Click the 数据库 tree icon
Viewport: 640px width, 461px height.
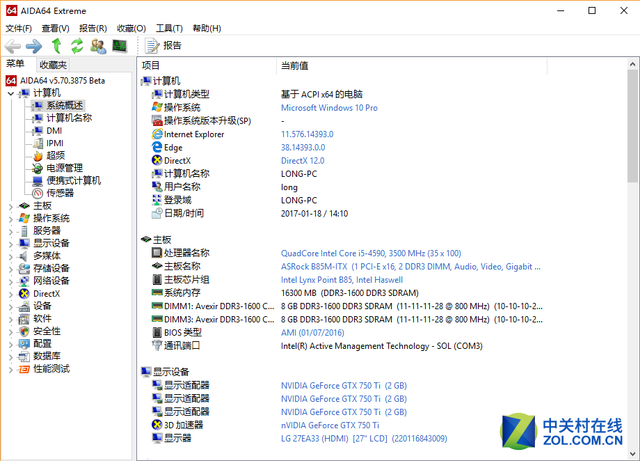pyautogui.click(x=24, y=356)
